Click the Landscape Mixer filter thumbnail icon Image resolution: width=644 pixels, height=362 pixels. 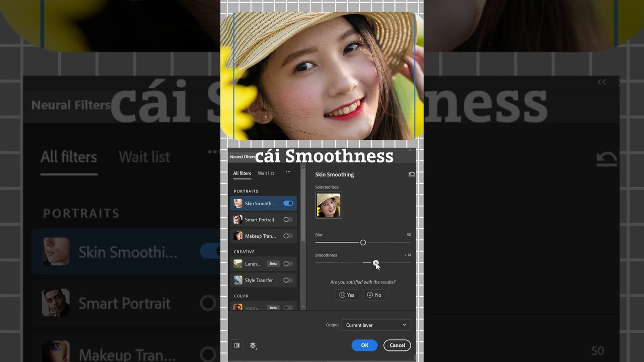pyautogui.click(x=238, y=263)
